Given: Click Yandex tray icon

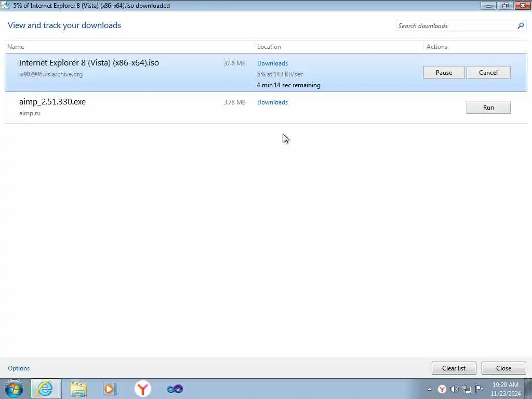Looking at the screenshot, I should coord(442,389).
